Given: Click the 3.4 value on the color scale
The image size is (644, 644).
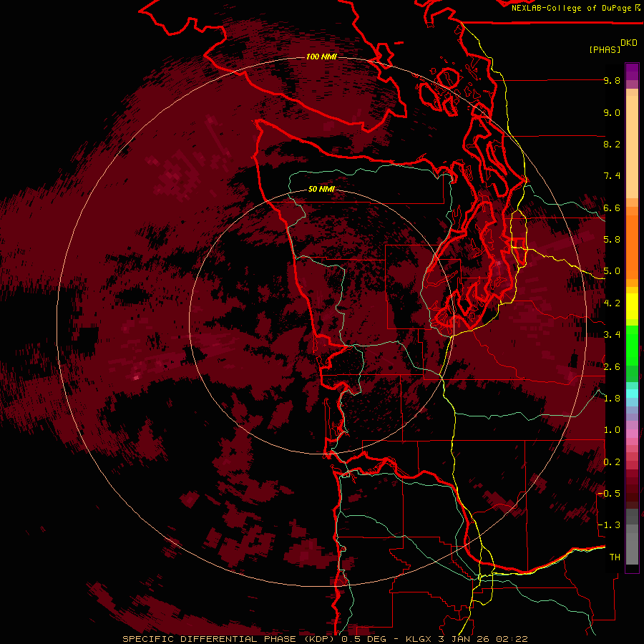Looking at the screenshot, I should tap(612, 335).
